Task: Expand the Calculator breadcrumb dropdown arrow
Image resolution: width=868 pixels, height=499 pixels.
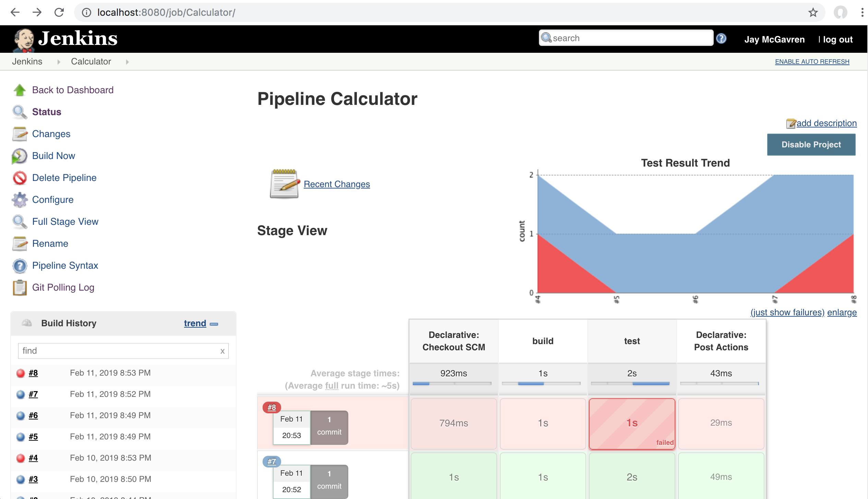Action: 127,62
